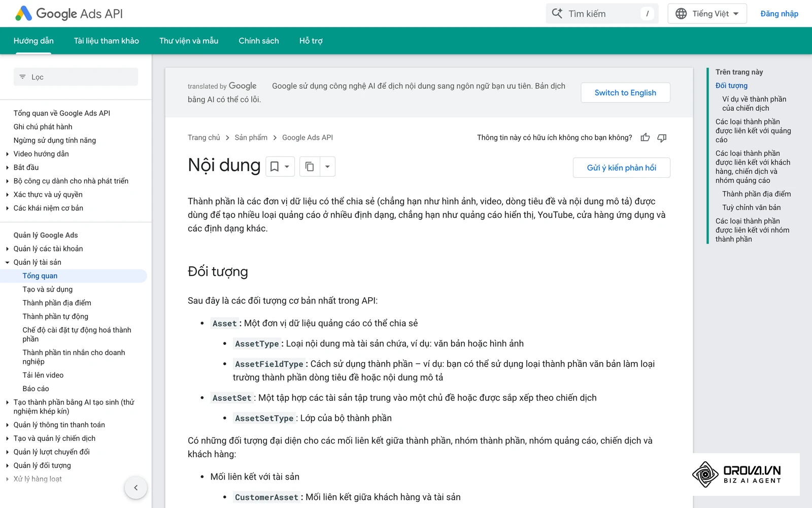Click the Sản phẩm breadcrumb

pyautogui.click(x=251, y=138)
